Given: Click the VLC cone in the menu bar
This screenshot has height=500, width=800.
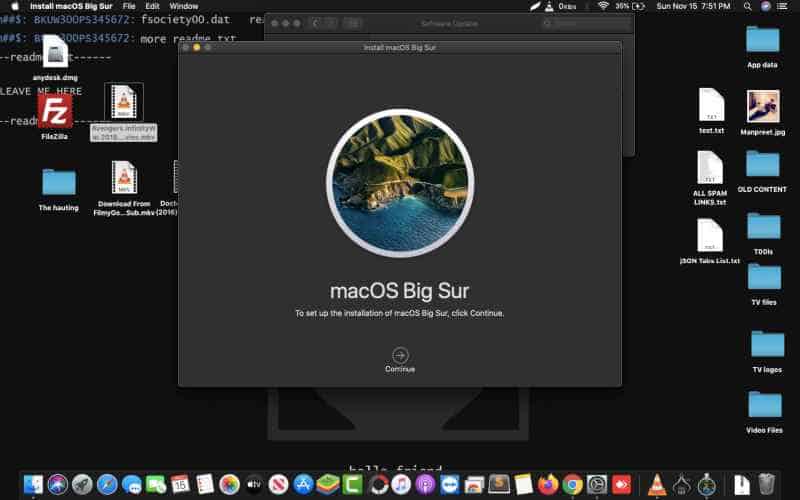Looking at the screenshot, I should (x=549, y=6).
